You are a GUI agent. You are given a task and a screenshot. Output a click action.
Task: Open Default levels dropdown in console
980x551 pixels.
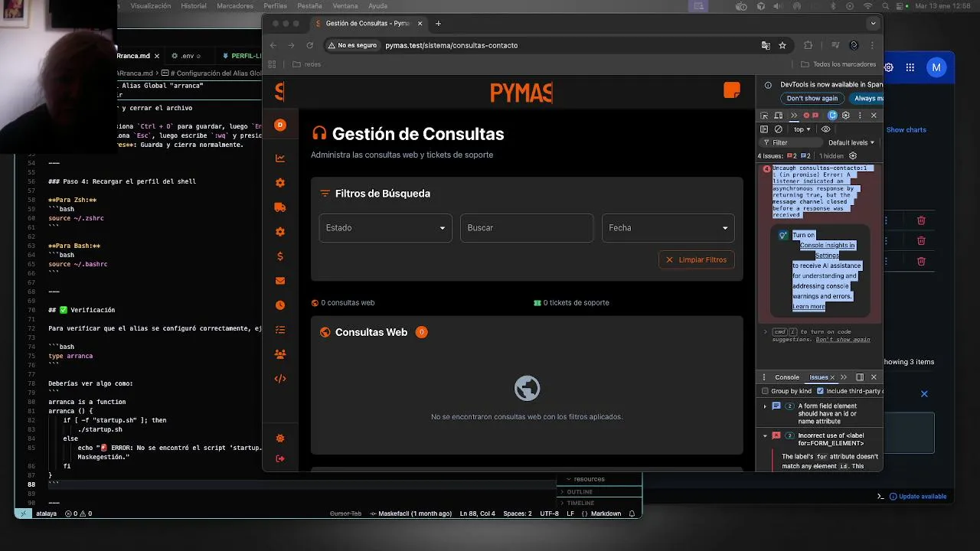pyautogui.click(x=851, y=142)
